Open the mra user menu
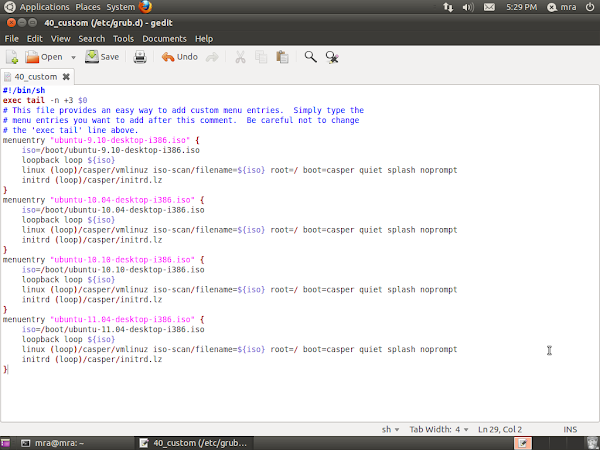600x450 pixels. click(x=561, y=7)
